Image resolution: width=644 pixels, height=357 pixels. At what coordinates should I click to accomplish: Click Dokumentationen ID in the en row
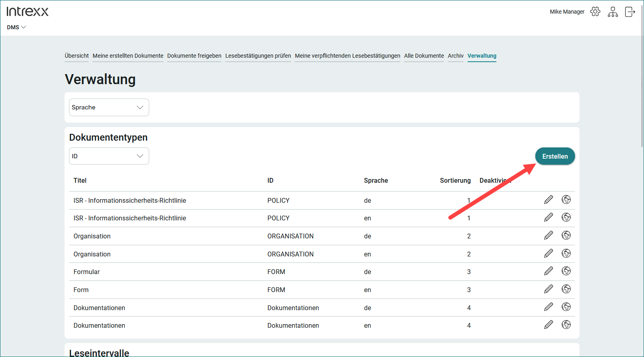tap(293, 325)
